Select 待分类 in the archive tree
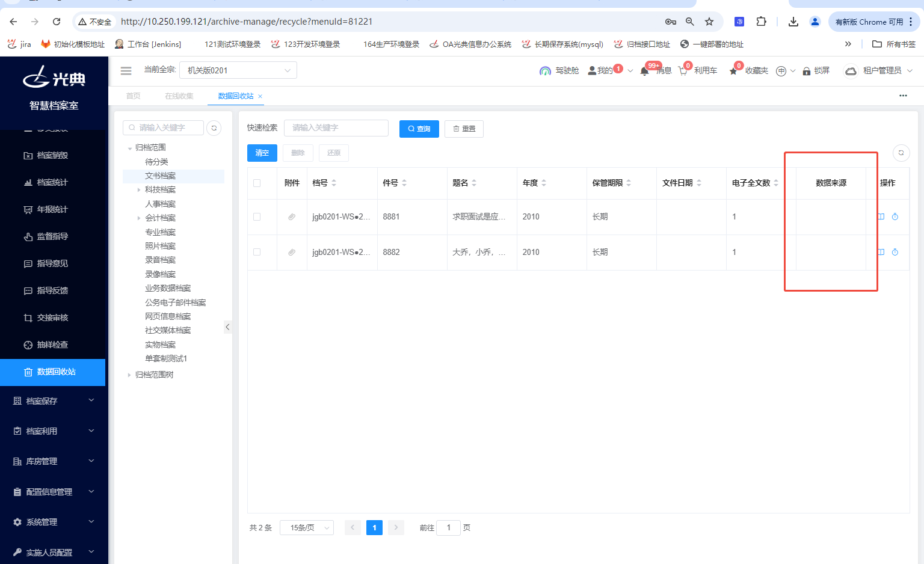The width and height of the screenshot is (924, 564). (x=156, y=162)
